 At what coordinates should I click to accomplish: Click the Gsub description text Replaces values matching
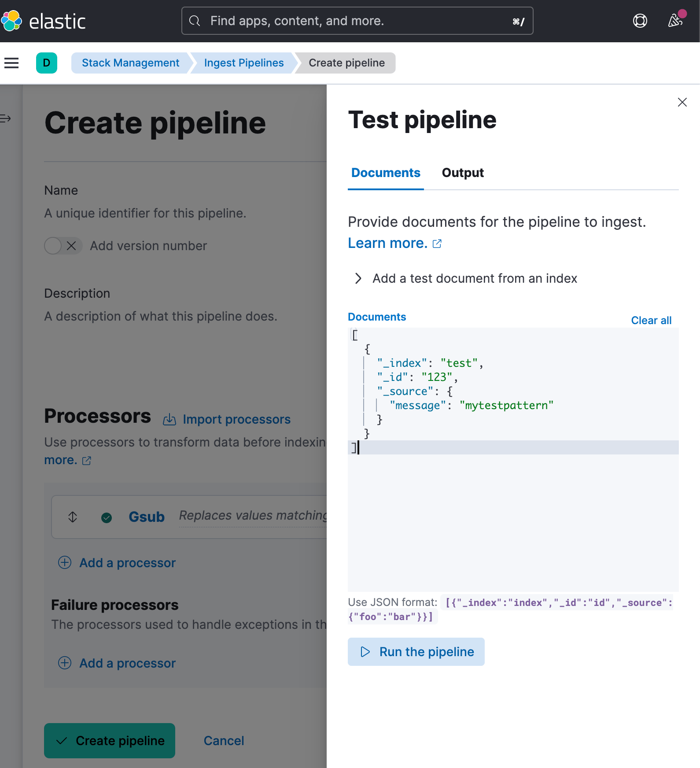pos(253,515)
